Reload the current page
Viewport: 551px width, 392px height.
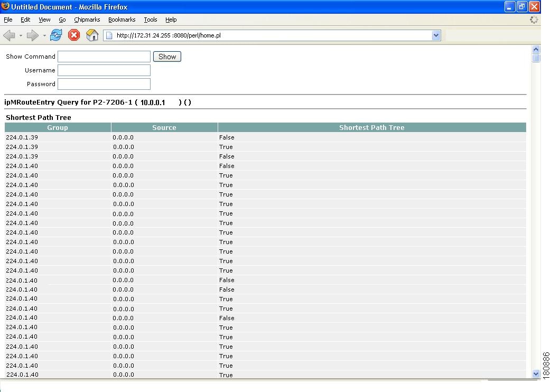point(55,35)
